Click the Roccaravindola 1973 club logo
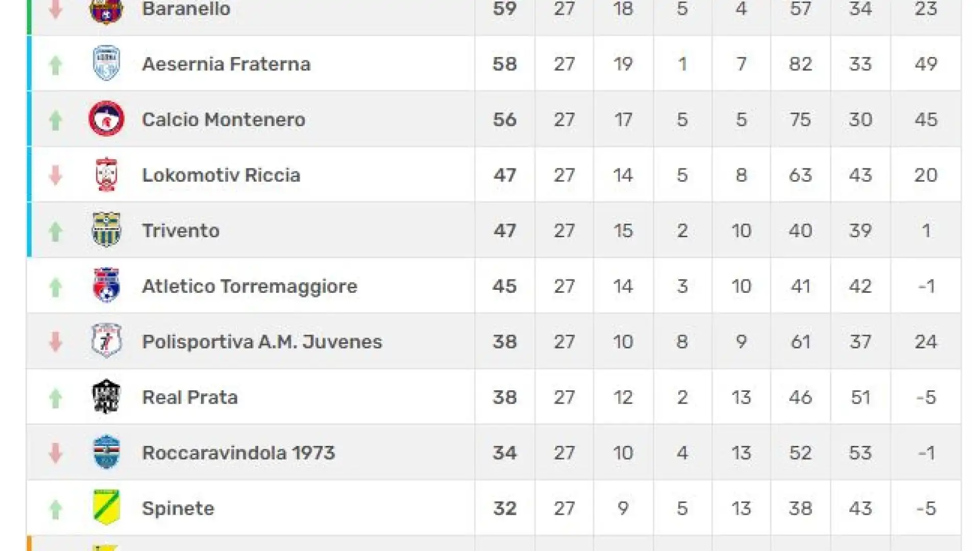Image resolution: width=980 pixels, height=551 pixels. [x=106, y=452]
